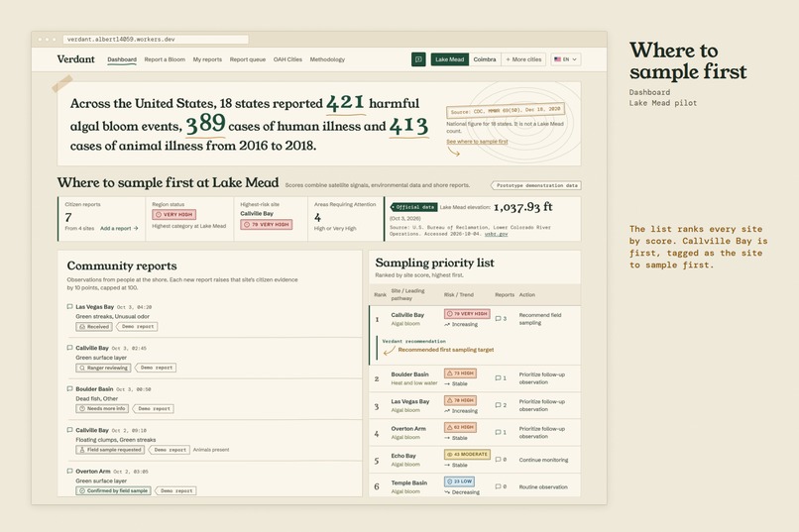Select the Boulder Basin site name
The width and height of the screenshot is (799, 532).
coord(409,374)
